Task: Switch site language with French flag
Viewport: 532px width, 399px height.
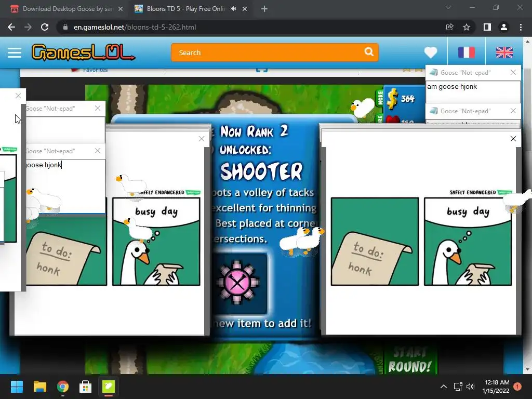Action: pyautogui.click(x=466, y=52)
